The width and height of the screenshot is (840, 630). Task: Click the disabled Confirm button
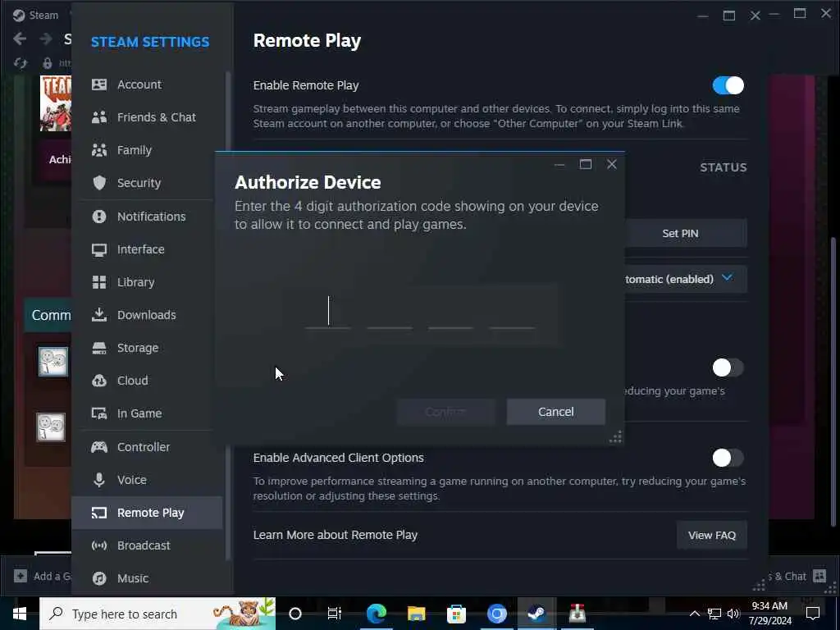tap(445, 412)
